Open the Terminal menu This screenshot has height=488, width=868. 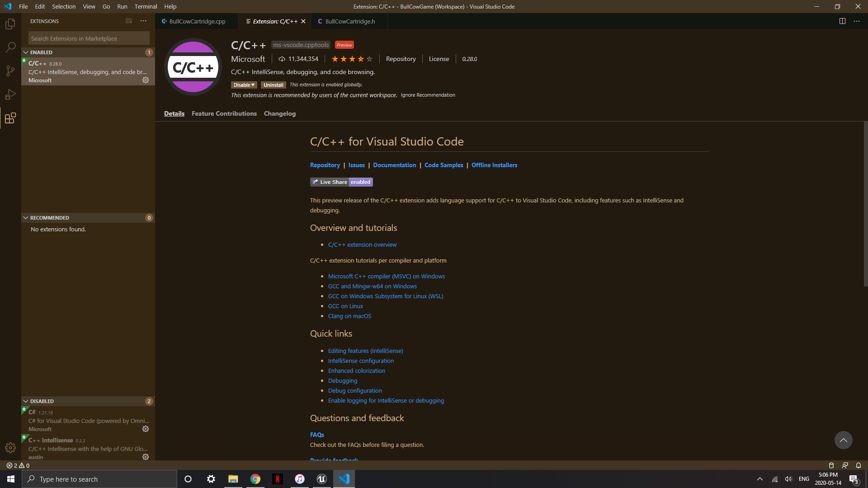pos(145,6)
